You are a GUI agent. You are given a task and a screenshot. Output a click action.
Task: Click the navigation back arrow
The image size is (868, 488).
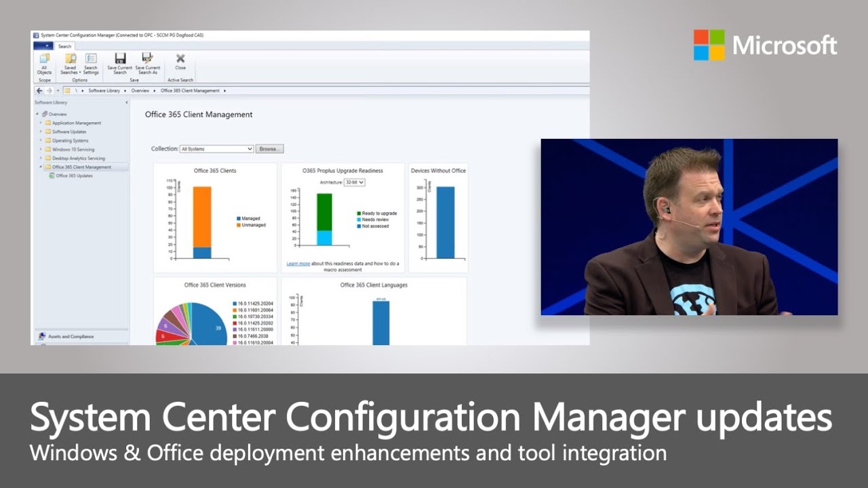38,90
